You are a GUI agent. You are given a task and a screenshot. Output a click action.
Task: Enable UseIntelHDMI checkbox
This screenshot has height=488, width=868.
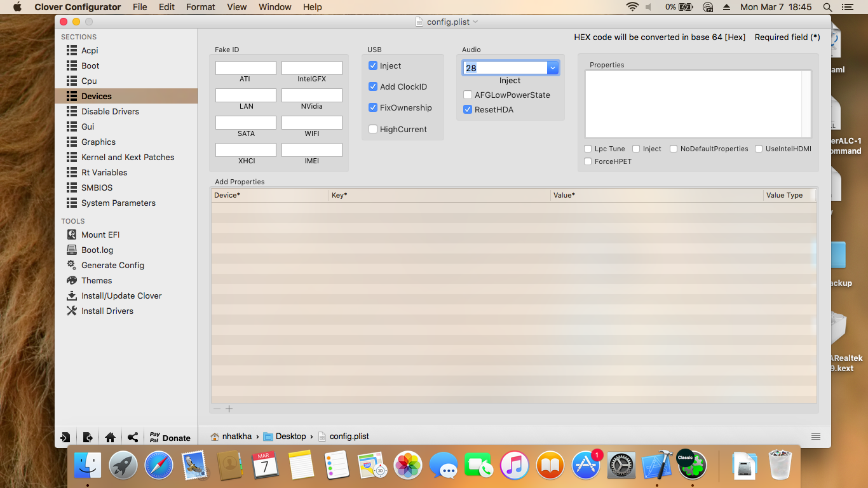pyautogui.click(x=759, y=149)
